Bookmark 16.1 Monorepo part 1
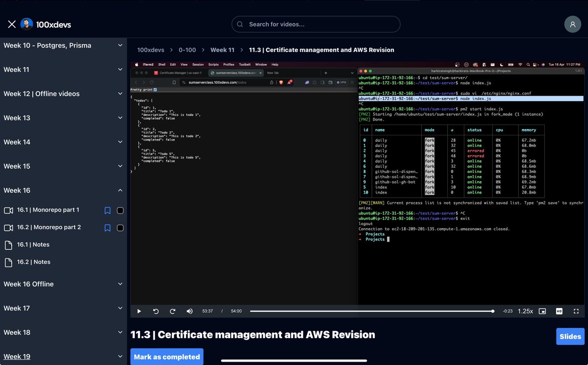 click(107, 210)
